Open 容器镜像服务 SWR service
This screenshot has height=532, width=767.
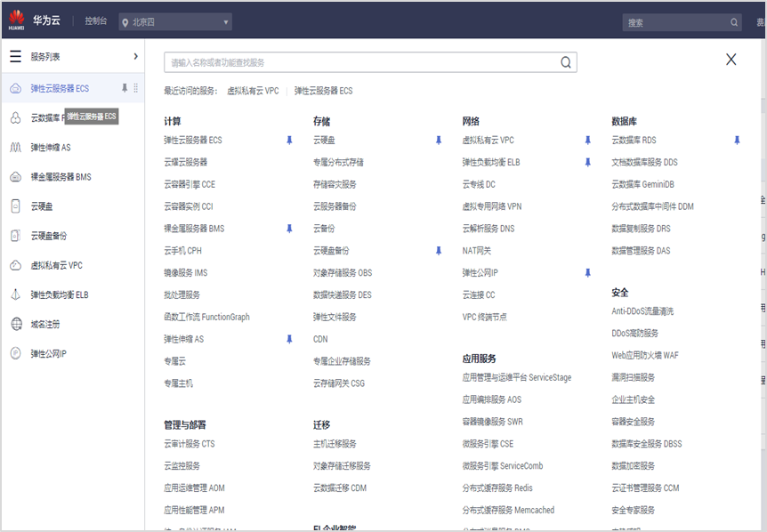click(x=492, y=422)
